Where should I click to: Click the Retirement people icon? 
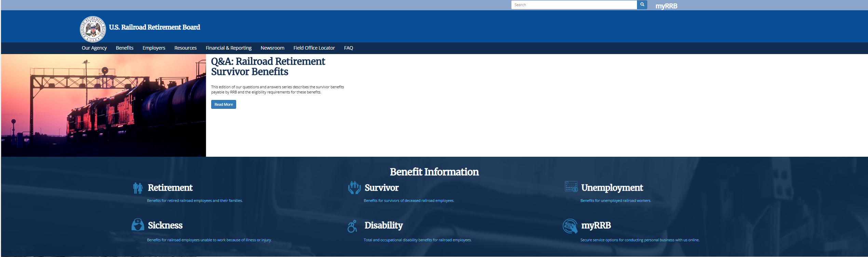138,188
